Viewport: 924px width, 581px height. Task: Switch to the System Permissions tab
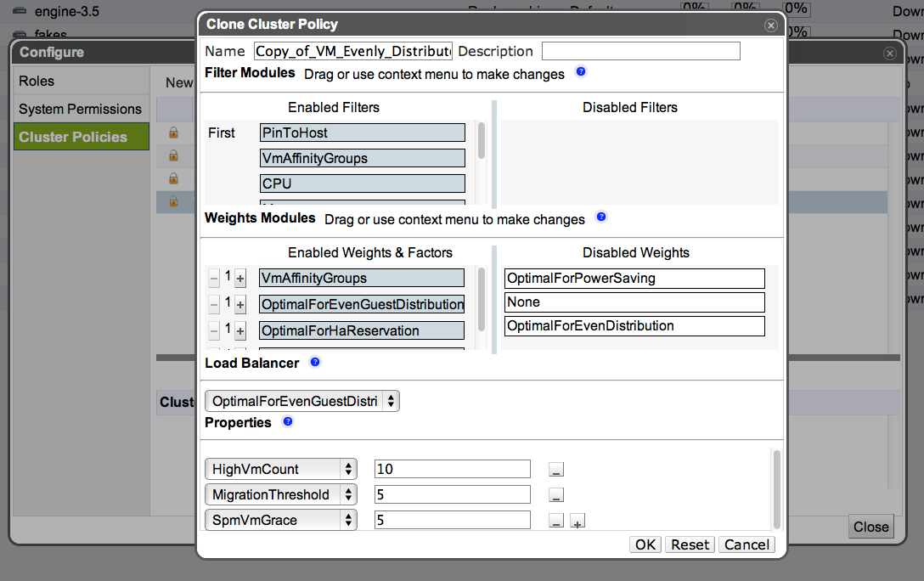(x=80, y=109)
